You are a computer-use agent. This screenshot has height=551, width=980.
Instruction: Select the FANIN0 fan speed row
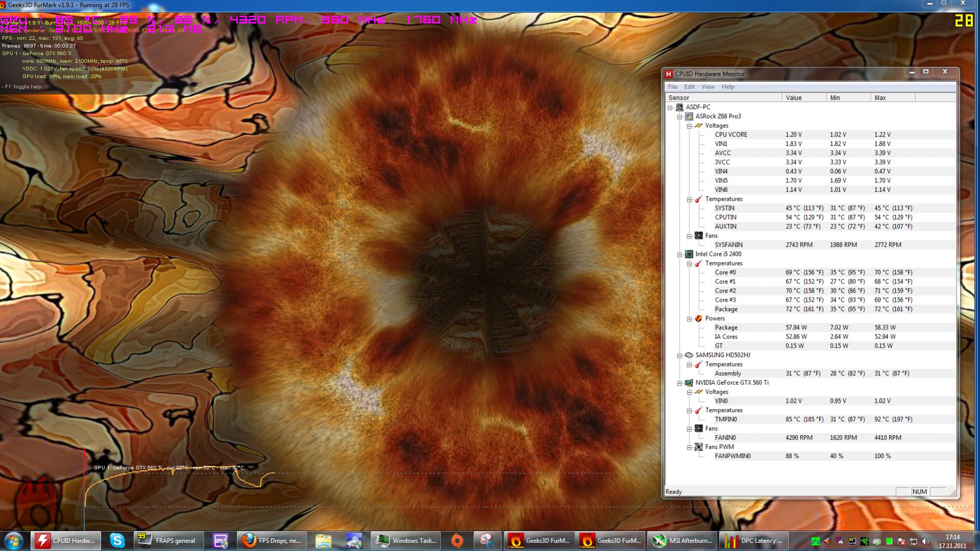[834, 438]
